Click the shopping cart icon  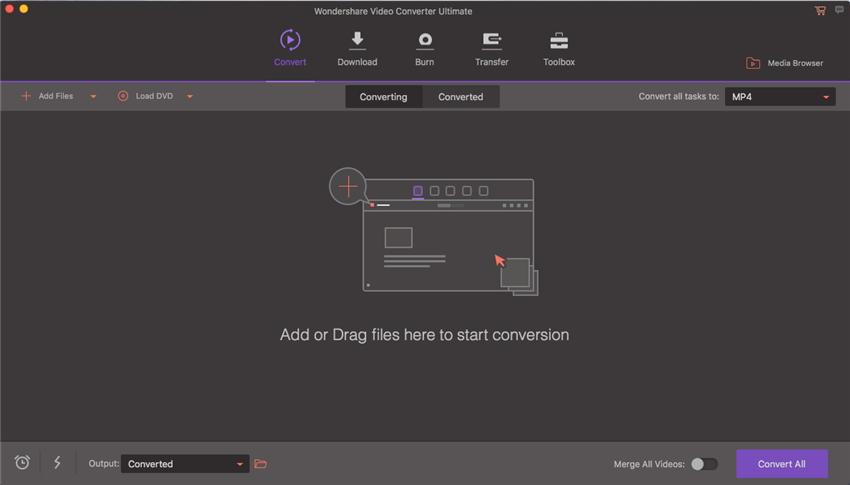pyautogui.click(x=820, y=10)
